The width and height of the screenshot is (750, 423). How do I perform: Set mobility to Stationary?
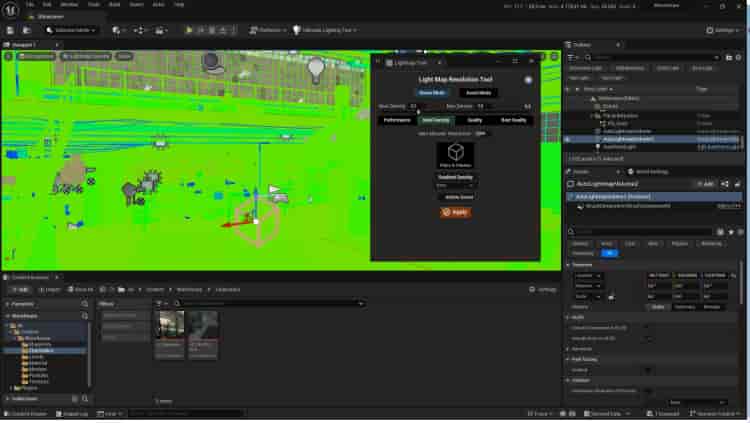pos(684,307)
